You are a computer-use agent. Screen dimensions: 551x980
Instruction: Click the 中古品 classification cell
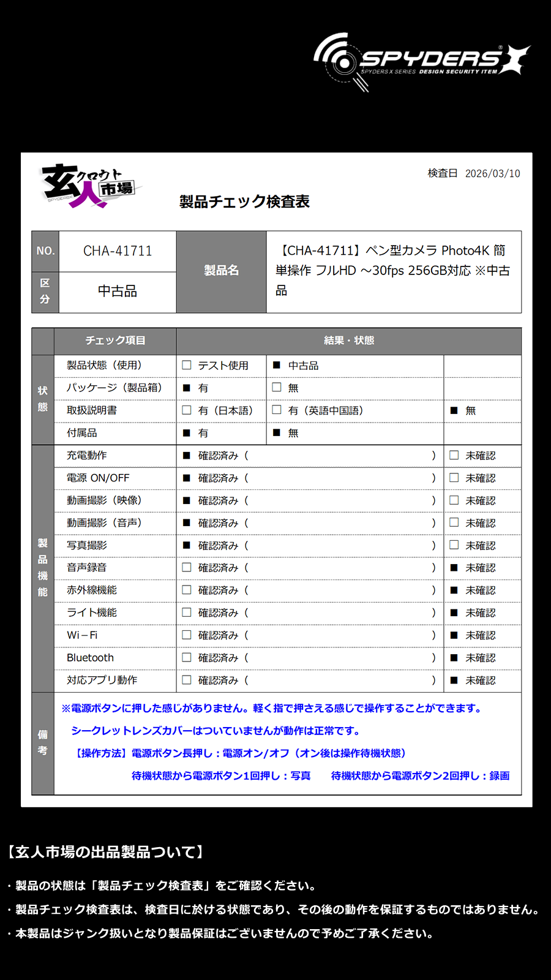coord(118,291)
